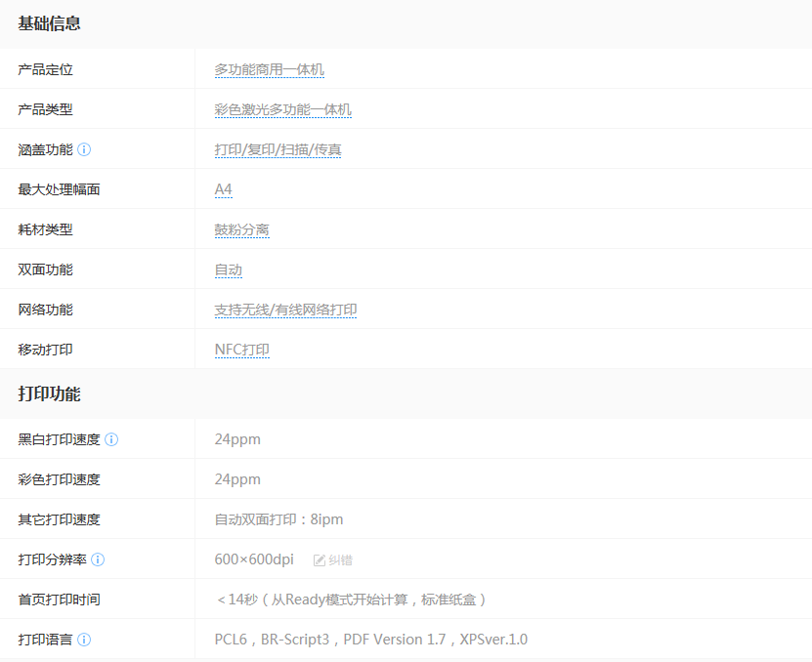Click info icon beside 黑白打印速度
The height and width of the screenshot is (662, 812).
tap(111, 439)
